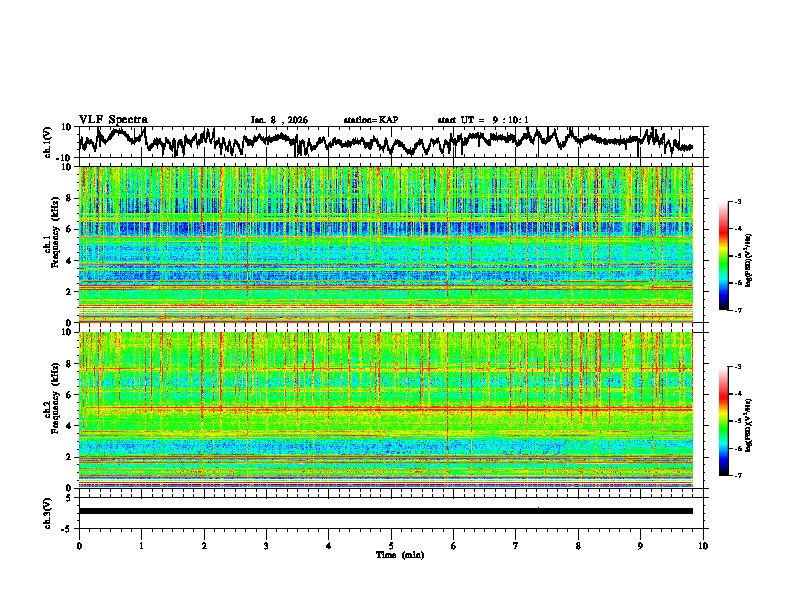Click the "8" kHz tick on ch.1 frequency axis
The image size is (792, 612).
(70, 198)
